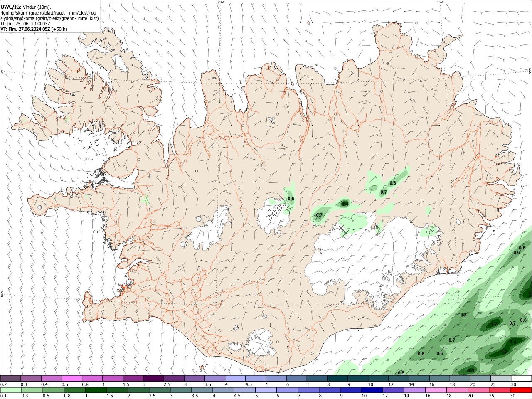Viewport: 532px width, 399px height.
Task: Click the dark green inland precipitation core labeled 1.4
Action: [x=345, y=204]
